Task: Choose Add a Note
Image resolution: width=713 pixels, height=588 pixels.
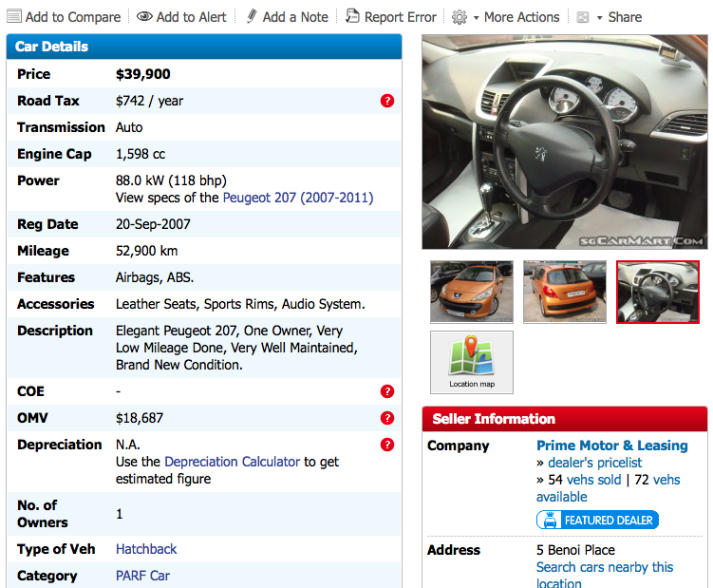Action: 295,17
